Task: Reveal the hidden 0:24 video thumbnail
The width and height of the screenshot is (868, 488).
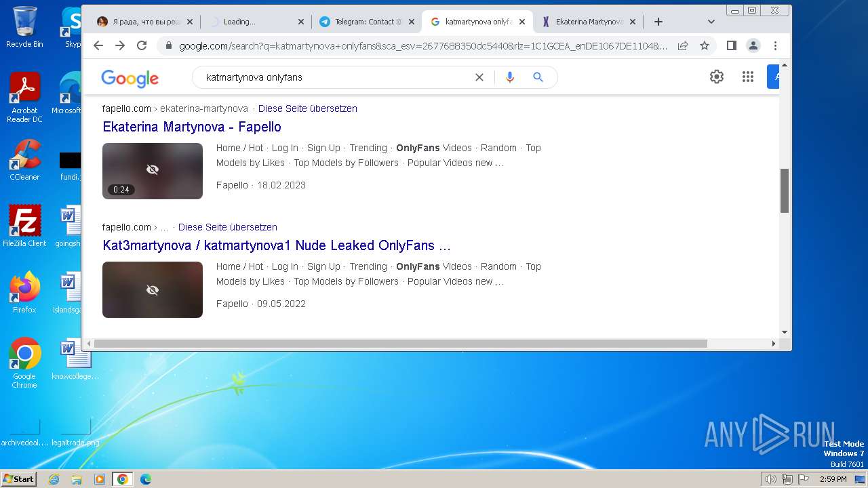Action: (x=153, y=171)
